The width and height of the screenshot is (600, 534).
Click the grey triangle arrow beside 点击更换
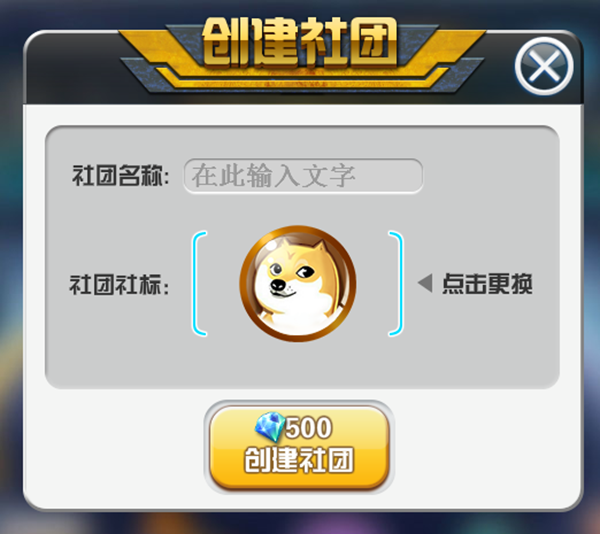click(425, 283)
